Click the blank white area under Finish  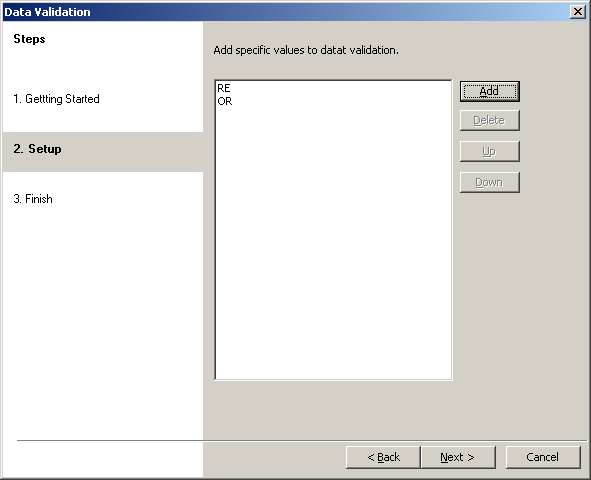[103, 320]
